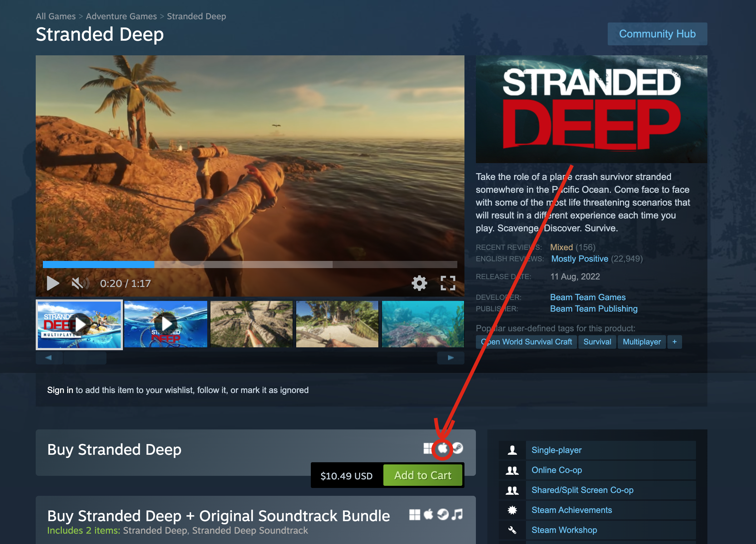Click the Steam icon on Soundtrack Bundle
This screenshot has width=756, height=544.
click(443, 514)
